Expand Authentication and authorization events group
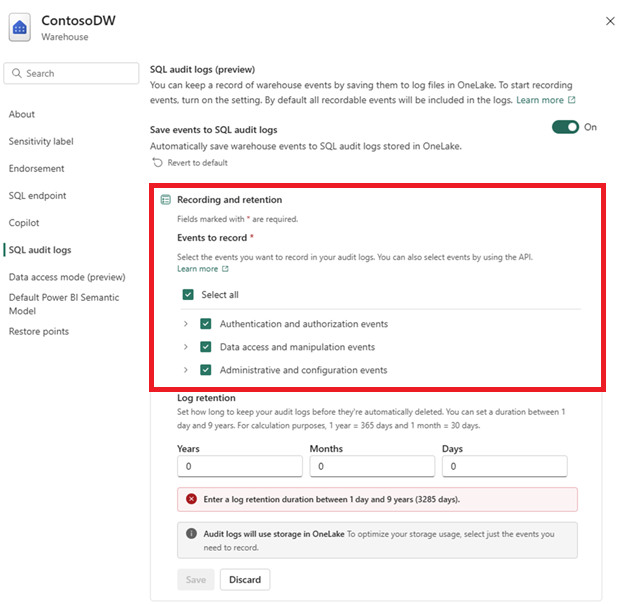624x604 pixels. coord(185,324)
